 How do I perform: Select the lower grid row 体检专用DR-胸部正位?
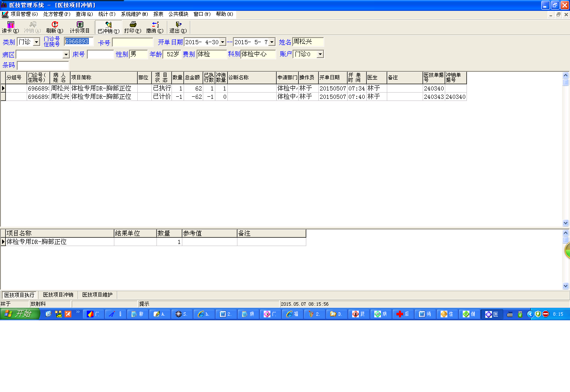pyautogui.click(x=154, y=242)
